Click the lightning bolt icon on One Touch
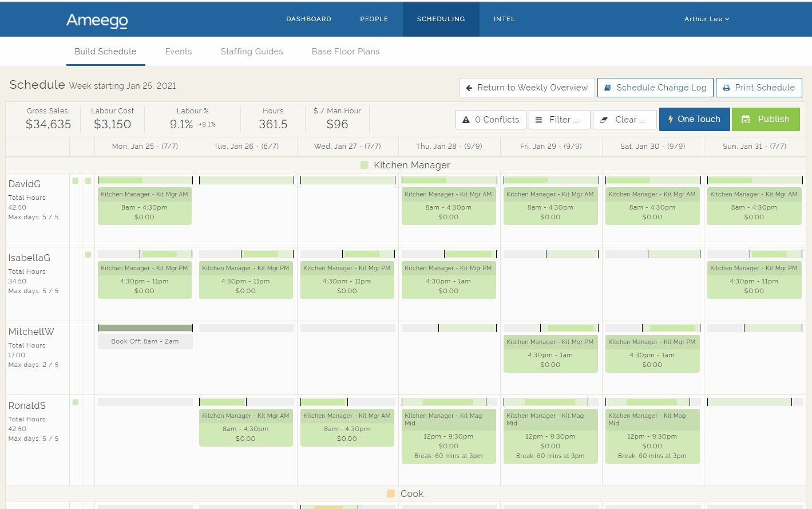 670,119
